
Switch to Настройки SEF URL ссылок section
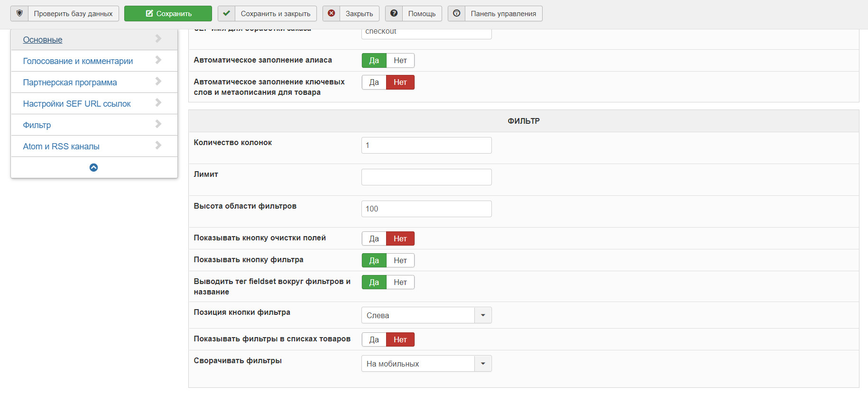pyautogui.click(x=77, y=104)
